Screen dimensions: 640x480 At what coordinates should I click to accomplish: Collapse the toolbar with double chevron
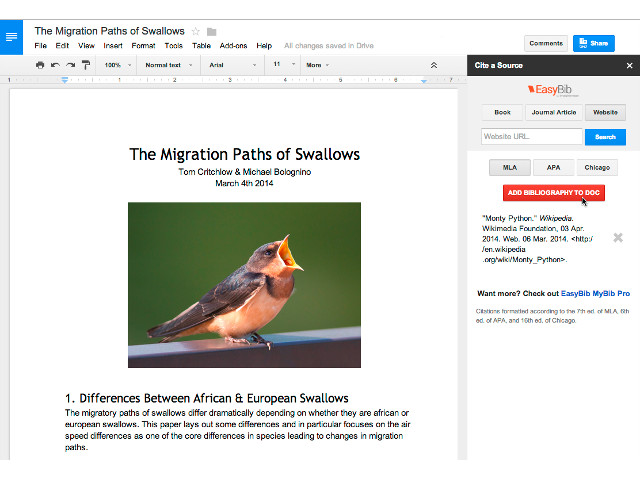click(433, 65)
